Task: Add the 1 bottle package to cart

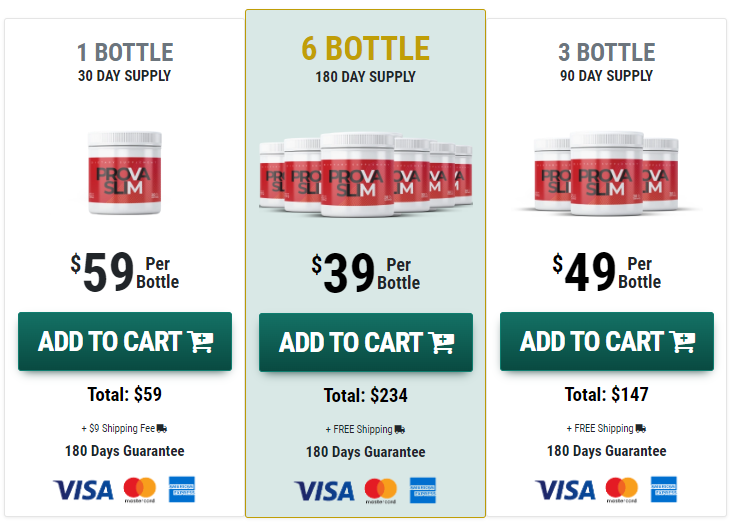Action: (x=125, y=341)
